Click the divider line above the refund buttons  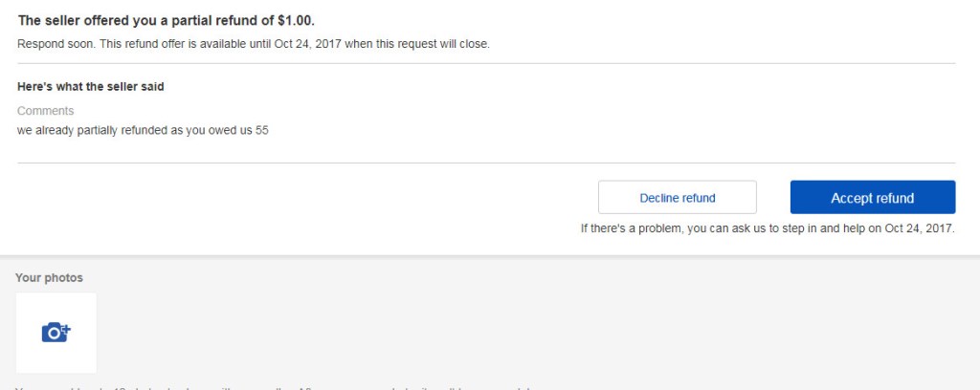tap(486, 162)
